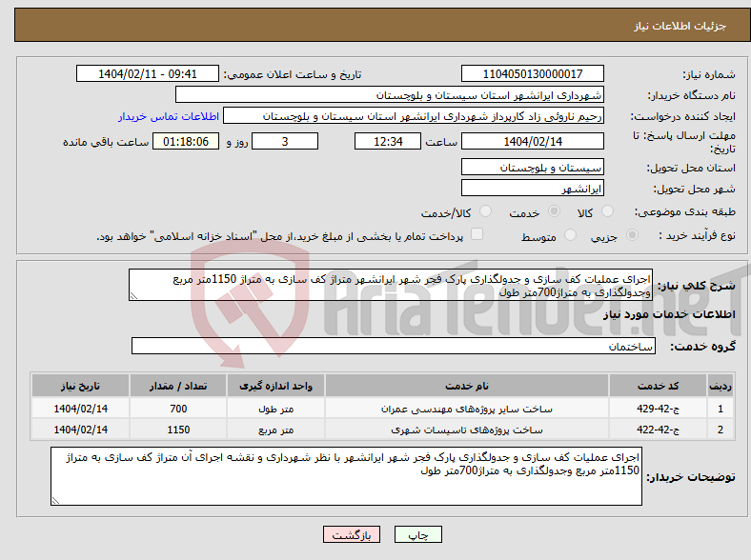Image resolution: width=751 pixels, height=560 pixels.
Task: Click the استان محل تحویل field
Action: point(532,167)
